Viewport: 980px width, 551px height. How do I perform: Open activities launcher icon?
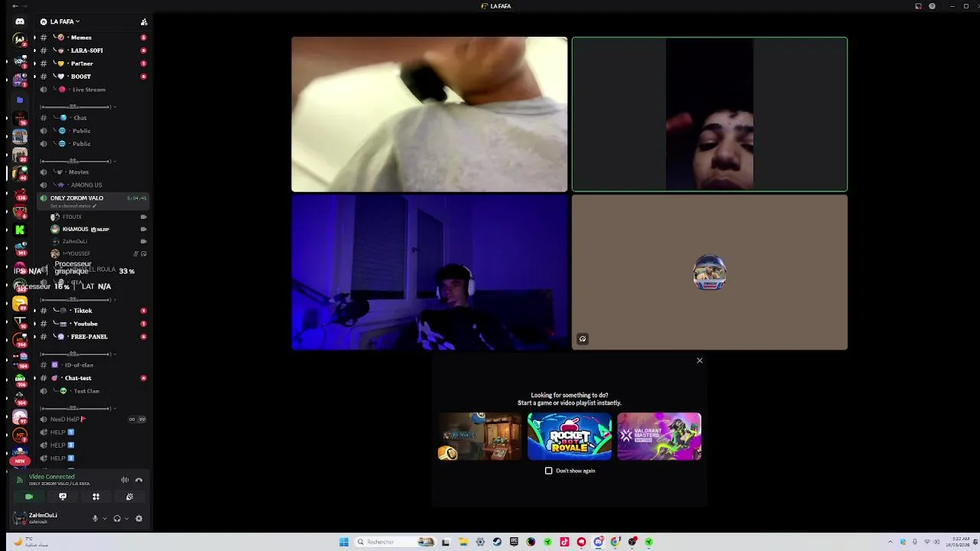(x=96, y=497)
